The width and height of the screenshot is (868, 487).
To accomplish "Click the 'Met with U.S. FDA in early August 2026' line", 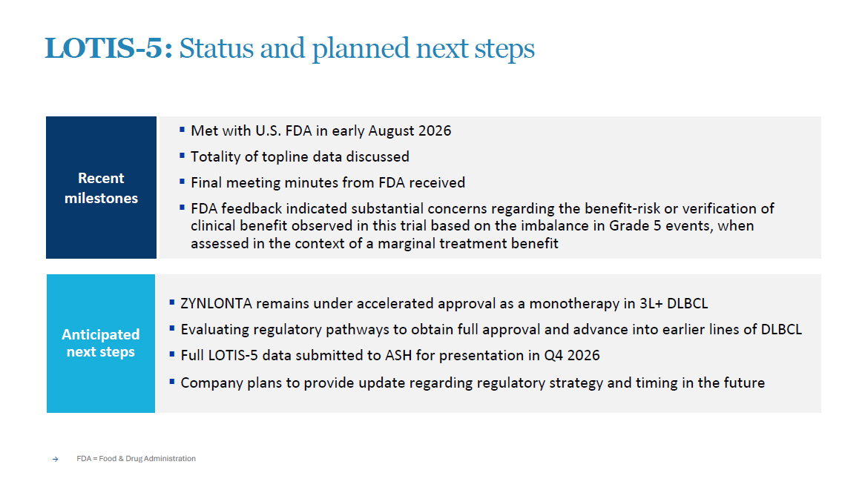I will coord(321,131).
